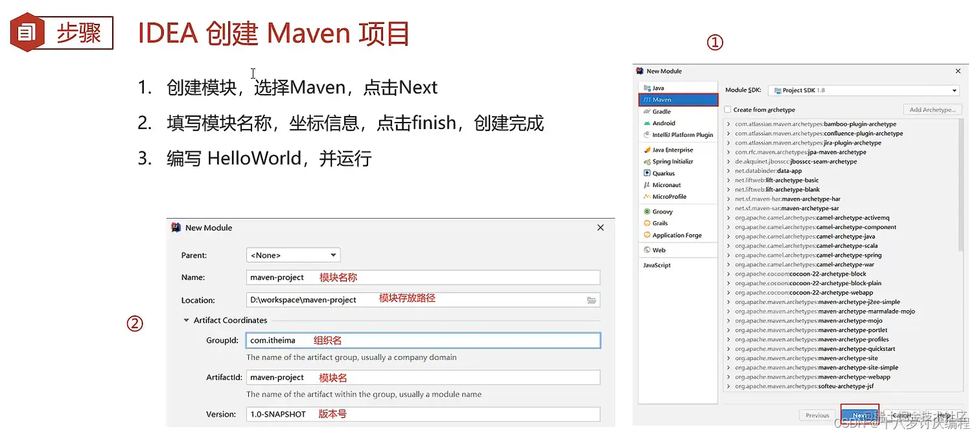Click IntelliJ logo in left New Module title
Viewport: 980px width, 436px height.
click(176, 228)
